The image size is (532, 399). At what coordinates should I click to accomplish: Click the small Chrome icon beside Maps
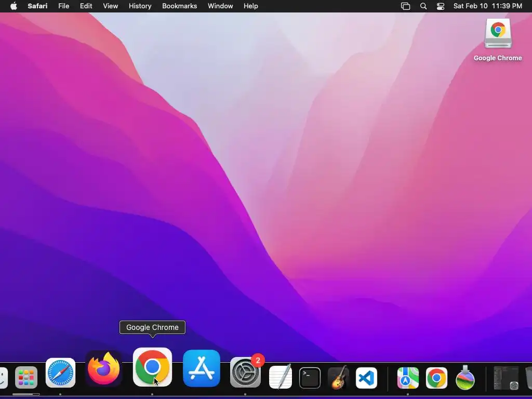[x=436, y=378]
